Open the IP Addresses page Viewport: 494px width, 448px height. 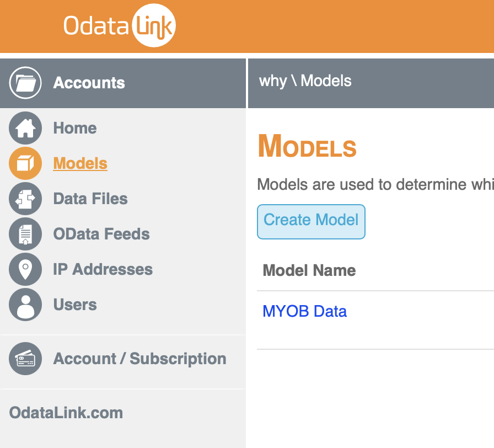(103, 269)
